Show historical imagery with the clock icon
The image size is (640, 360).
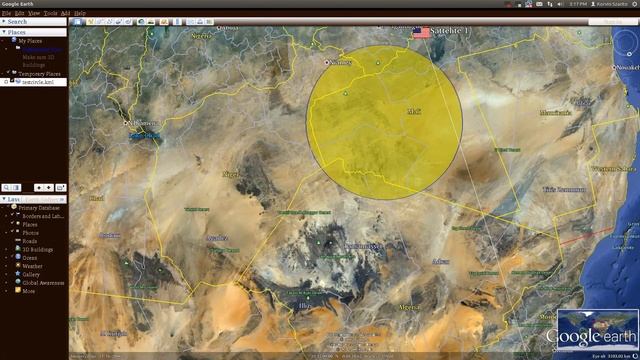(141, 22)
